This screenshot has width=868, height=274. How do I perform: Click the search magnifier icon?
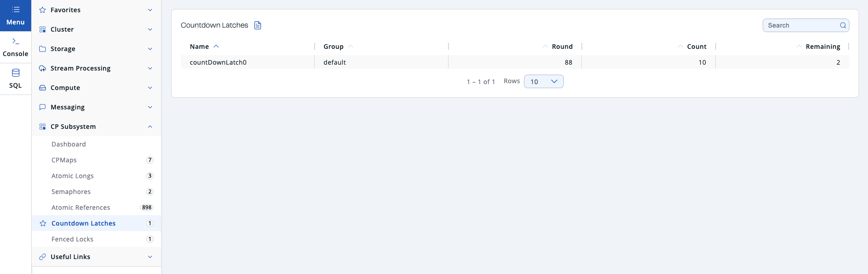coord(843,25)
